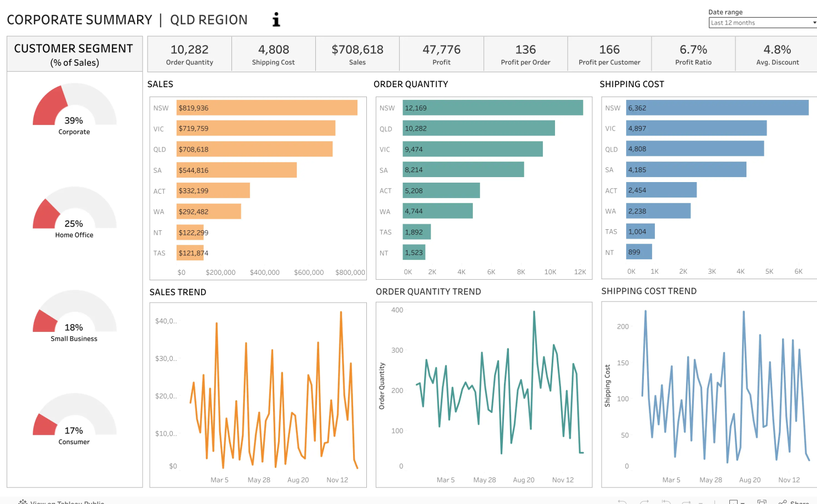Select the WA order quantity bar 4,744
817x504 pixels.
click(438, 211)
